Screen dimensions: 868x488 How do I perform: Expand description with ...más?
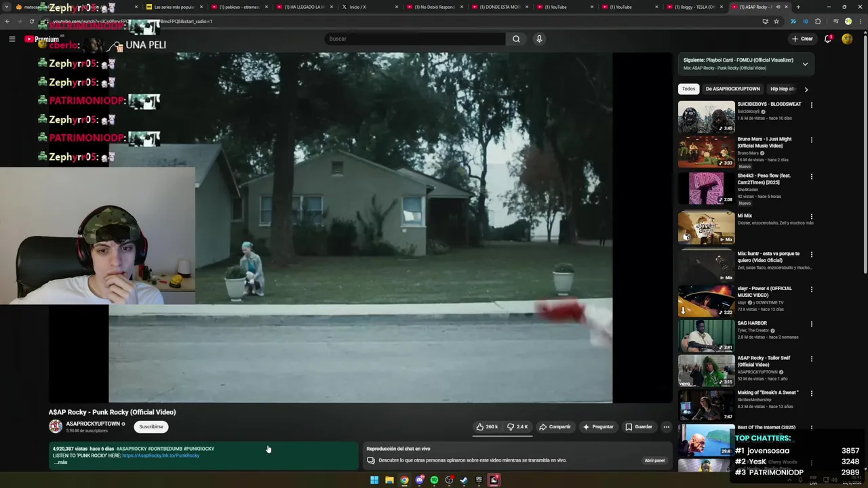[x=60, y=462]
